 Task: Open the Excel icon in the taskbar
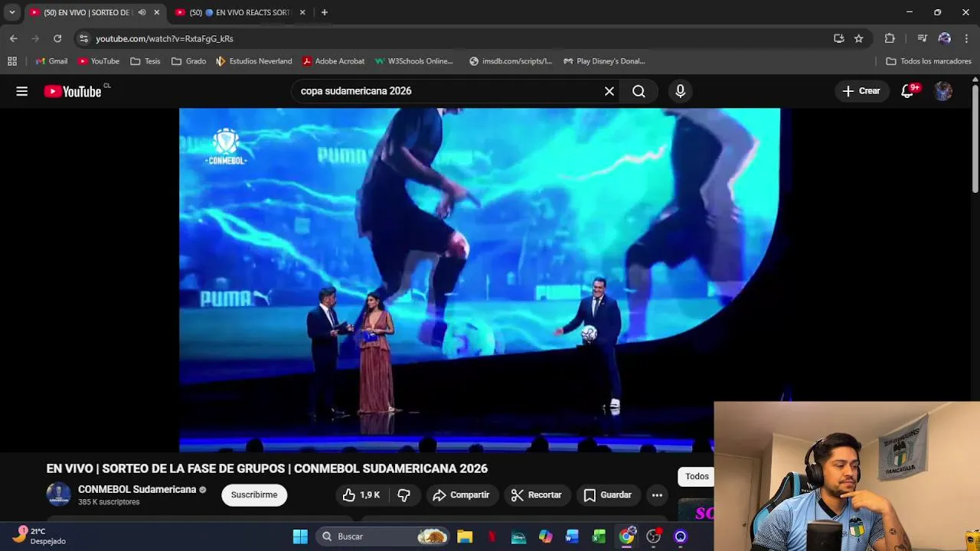coord(599,536)
